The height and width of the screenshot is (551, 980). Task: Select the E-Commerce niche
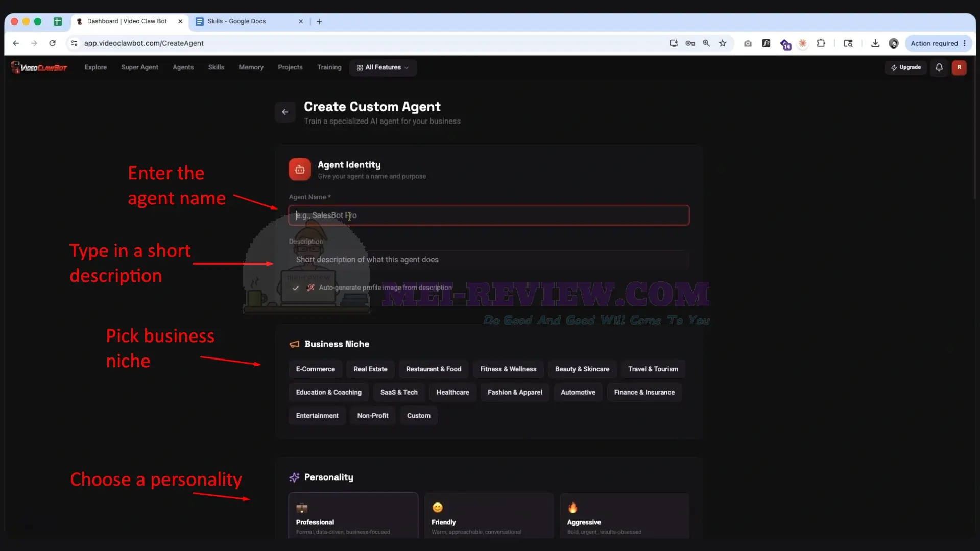click(316, 369)
